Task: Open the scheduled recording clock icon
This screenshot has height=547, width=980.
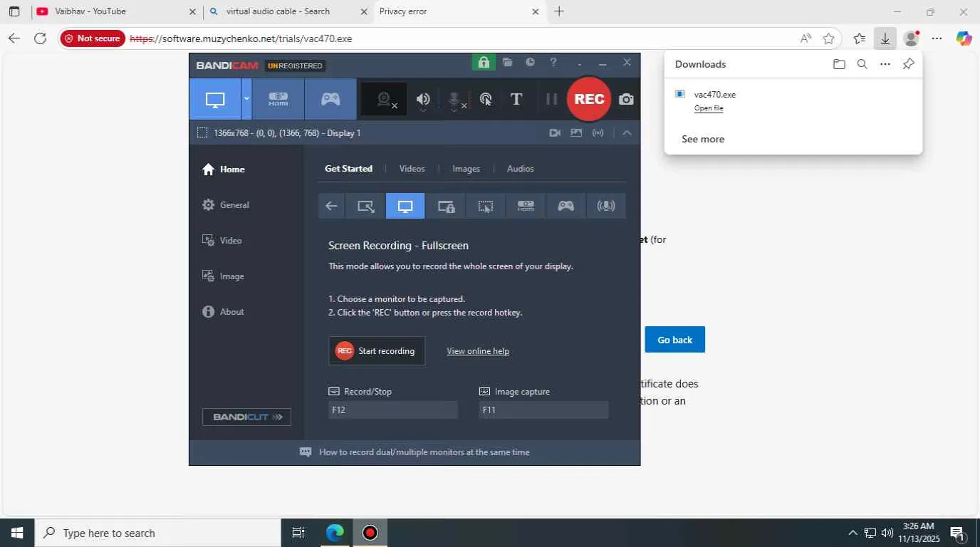Action: click(x=530, y=63)
